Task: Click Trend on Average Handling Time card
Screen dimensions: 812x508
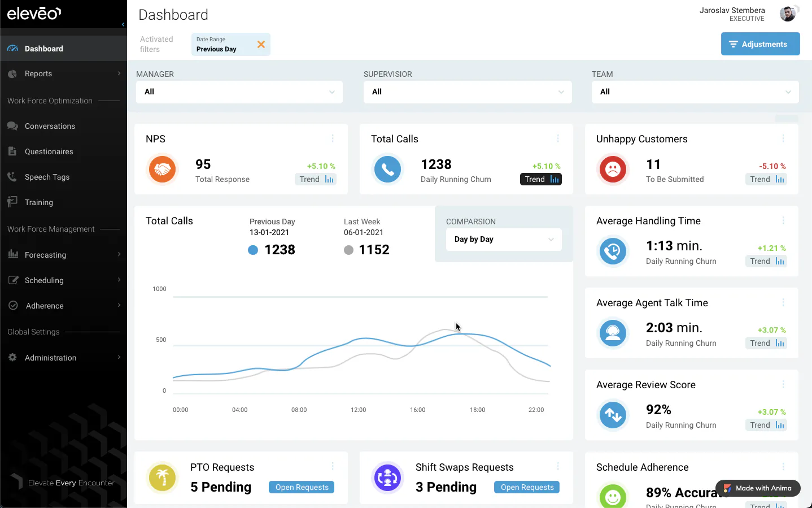Action: point(766,261)
